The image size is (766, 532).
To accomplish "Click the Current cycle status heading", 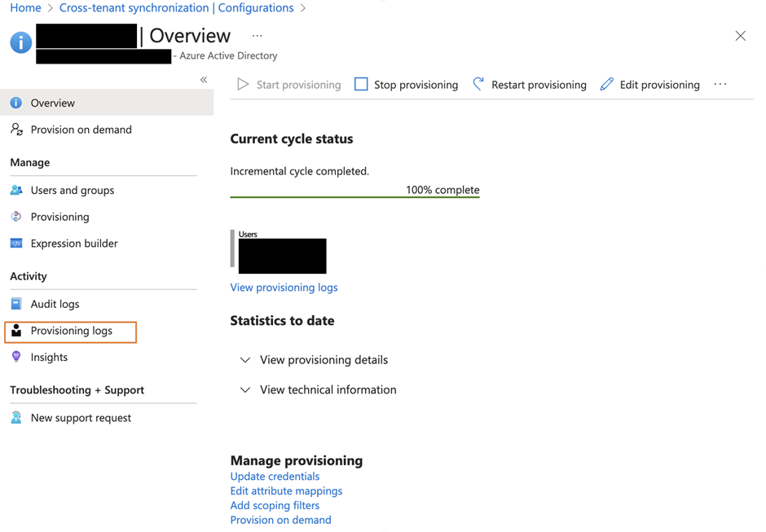I will click(x=291, y=138).
